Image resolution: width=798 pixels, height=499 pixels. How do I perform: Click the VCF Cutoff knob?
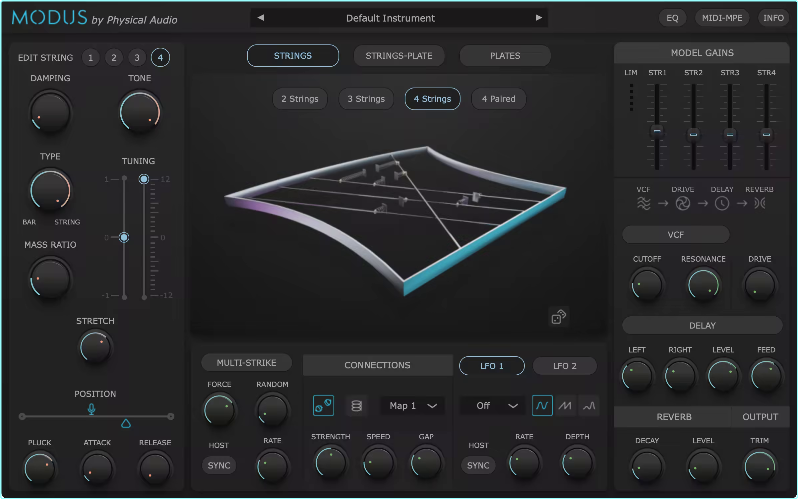[x=647, y=285]
